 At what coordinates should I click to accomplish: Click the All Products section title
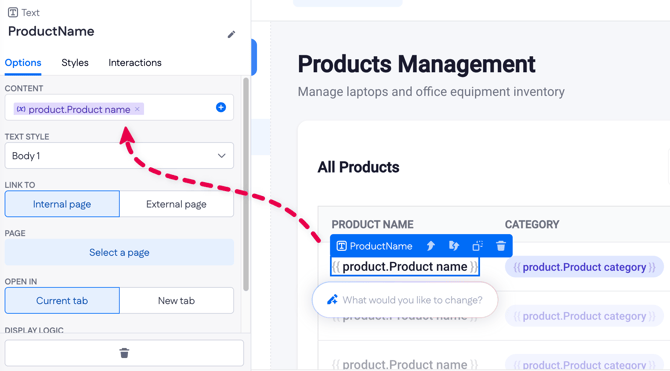(x=358, y=167)
